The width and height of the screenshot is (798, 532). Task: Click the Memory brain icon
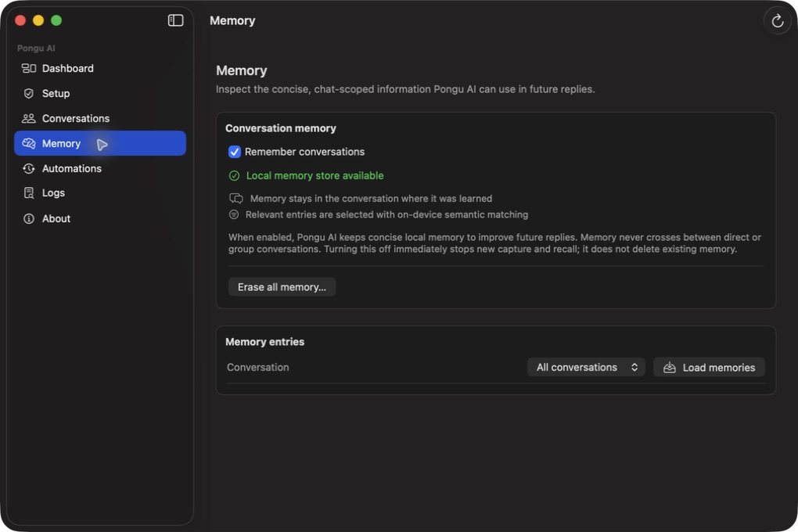point(28,144)
